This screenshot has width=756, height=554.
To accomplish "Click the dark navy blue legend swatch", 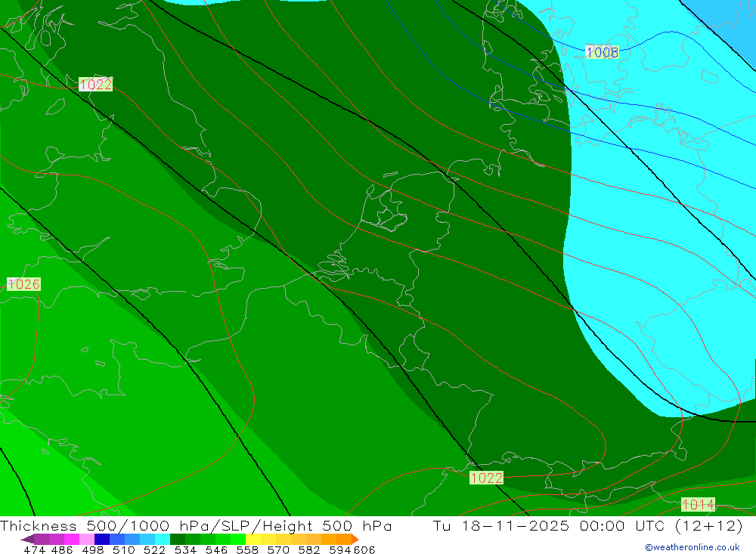I will (101, 539).
